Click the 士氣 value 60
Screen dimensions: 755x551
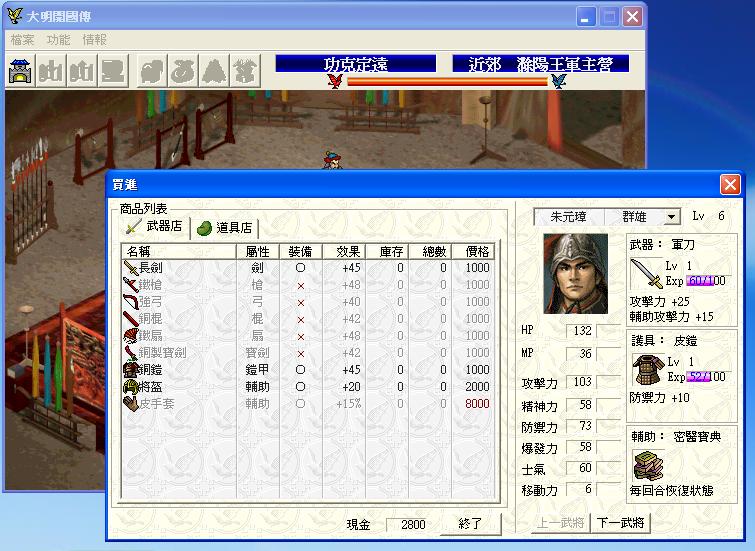pos(582,468)
